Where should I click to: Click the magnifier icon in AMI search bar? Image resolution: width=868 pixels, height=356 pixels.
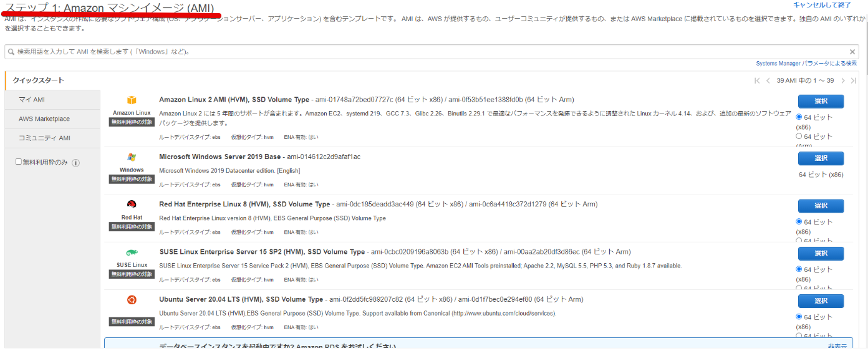pyautogui.click(x=12, y=52)
